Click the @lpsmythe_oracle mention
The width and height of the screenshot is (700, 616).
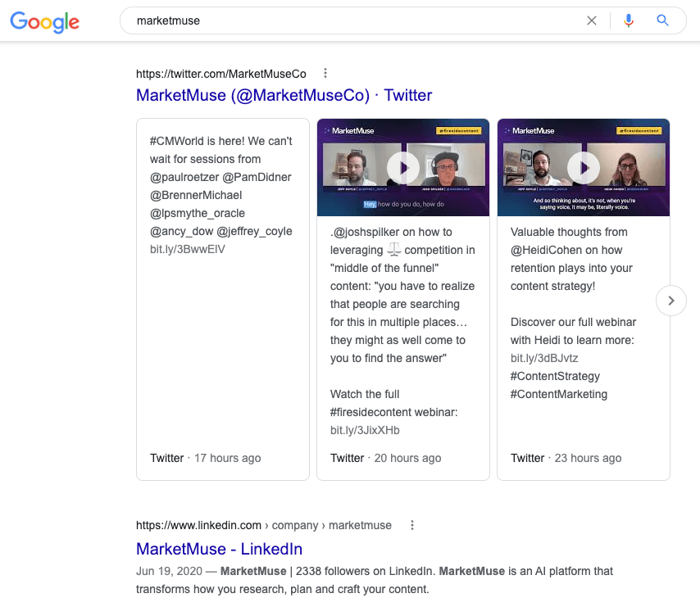(x=198, y=213)
